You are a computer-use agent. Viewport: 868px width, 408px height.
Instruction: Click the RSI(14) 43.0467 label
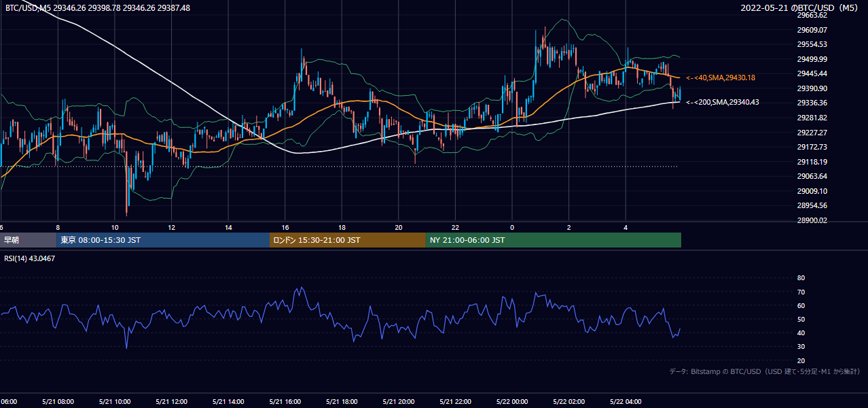pos(30,258)
